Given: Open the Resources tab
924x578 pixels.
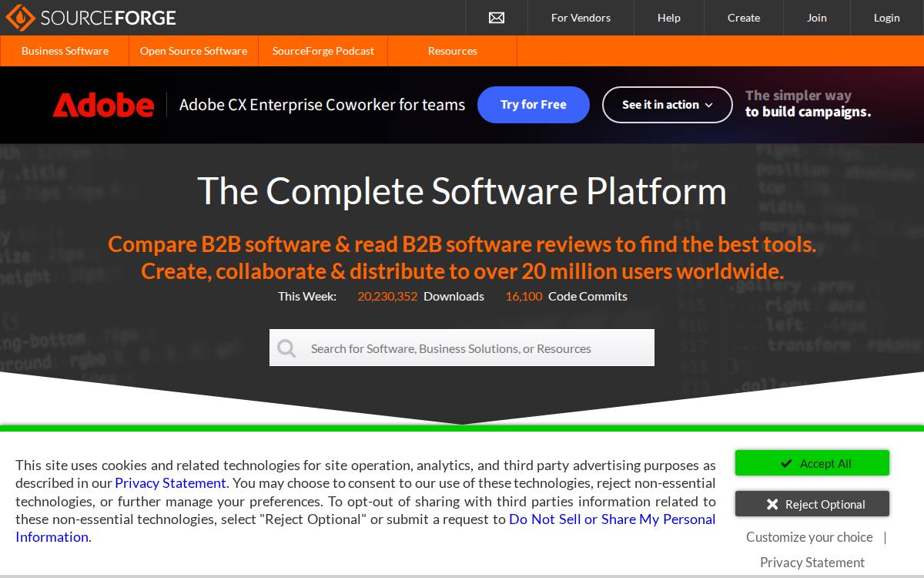Looking at the screenshot, I should [x=453, y=51].
